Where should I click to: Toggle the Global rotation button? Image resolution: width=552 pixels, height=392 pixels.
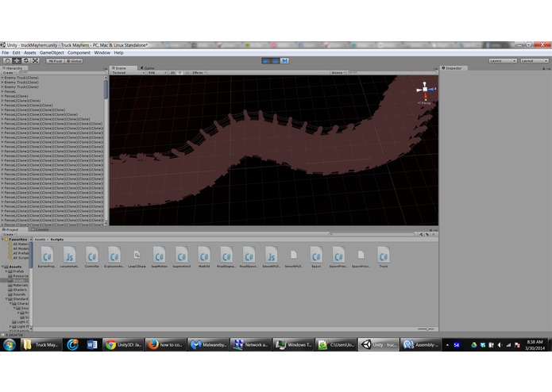coord(74,61)
